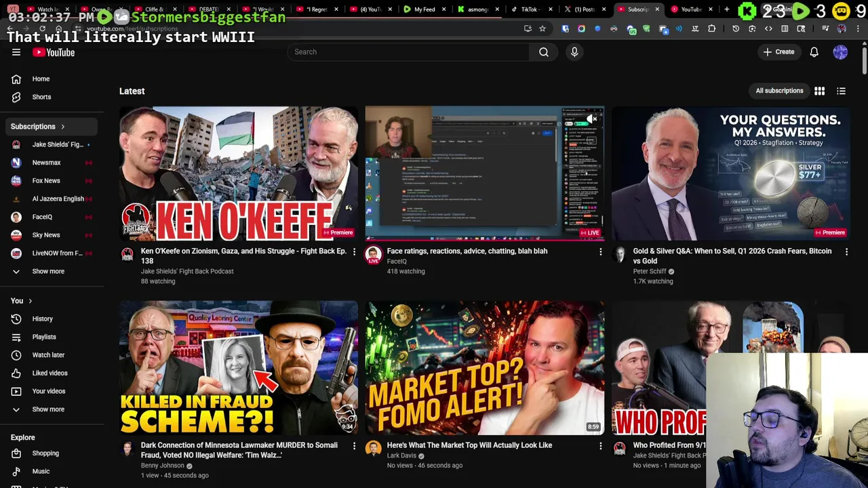
Task: Play Ken O'Keefe video thumbnail
Action: point(239,173)
